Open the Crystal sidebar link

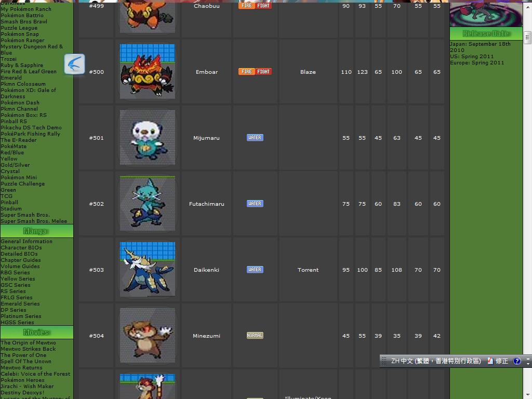click(x=10, y=171)
